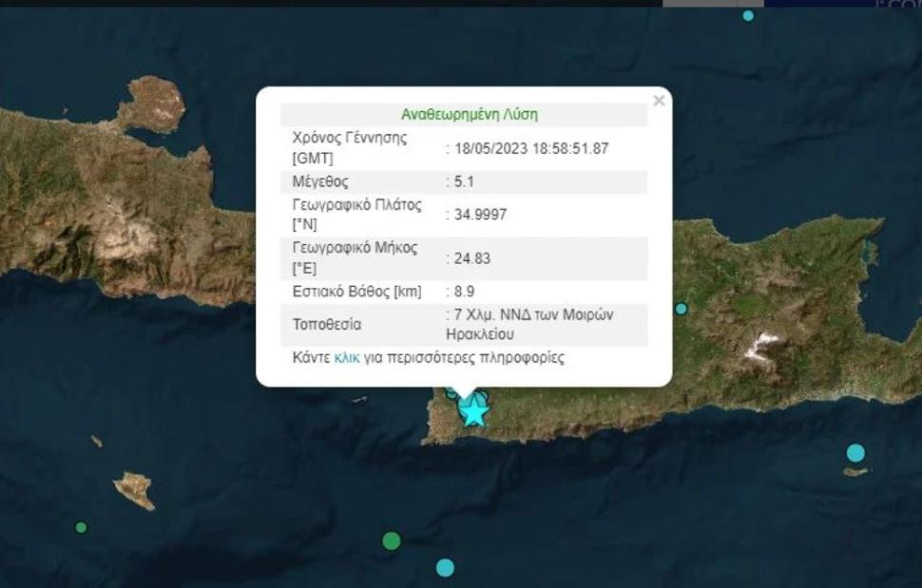Viewport: 922px width, 588px height.
Task: Select the small green marker in southwest sea
Action: tap(81, 527)
